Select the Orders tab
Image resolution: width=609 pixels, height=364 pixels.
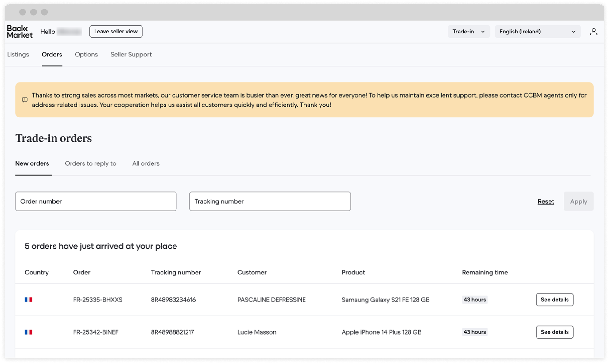click(52, 55)
